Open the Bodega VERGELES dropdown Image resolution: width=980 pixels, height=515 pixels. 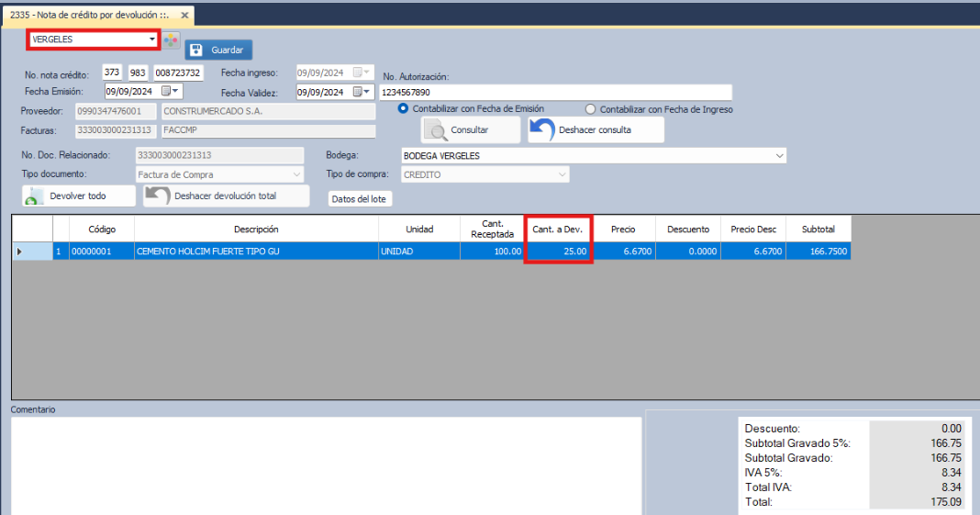pyautogui.click(x=779, y=156)
